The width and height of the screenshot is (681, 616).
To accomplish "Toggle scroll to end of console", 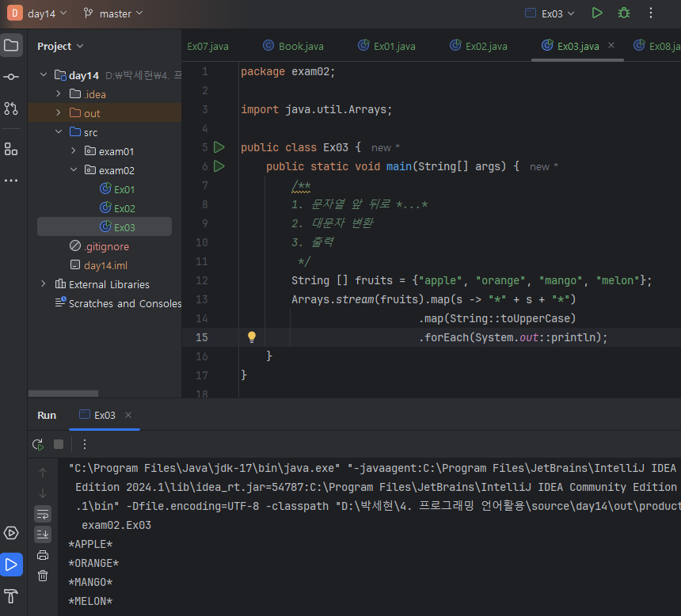I will [x=43, y=534].
